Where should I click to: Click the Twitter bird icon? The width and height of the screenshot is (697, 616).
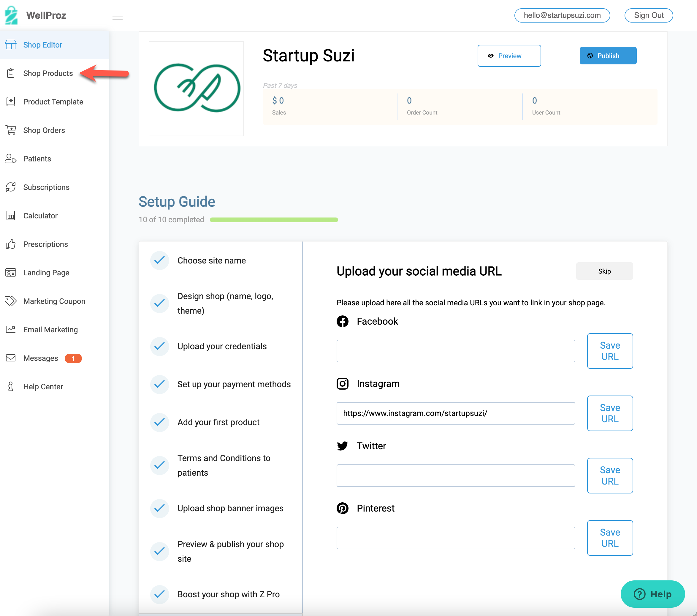coord(342,446)
